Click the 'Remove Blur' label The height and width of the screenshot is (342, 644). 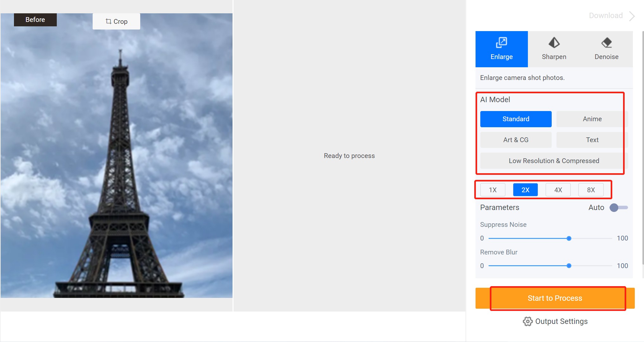coord(499,252)
